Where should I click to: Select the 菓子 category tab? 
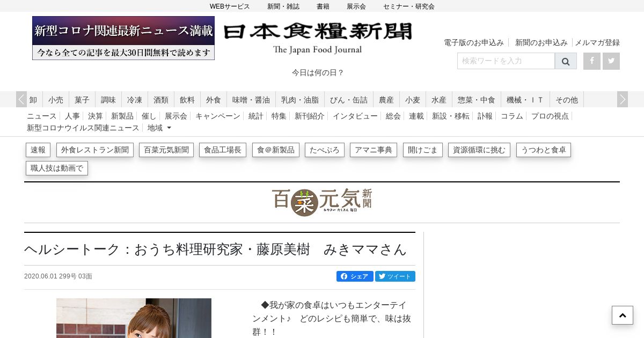tap(82, 100)
